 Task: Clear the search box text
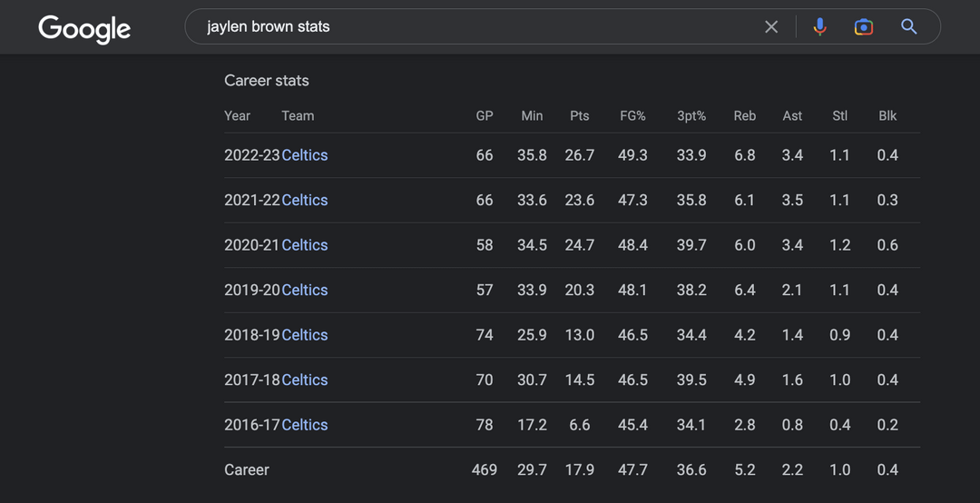tap(771, 27)
